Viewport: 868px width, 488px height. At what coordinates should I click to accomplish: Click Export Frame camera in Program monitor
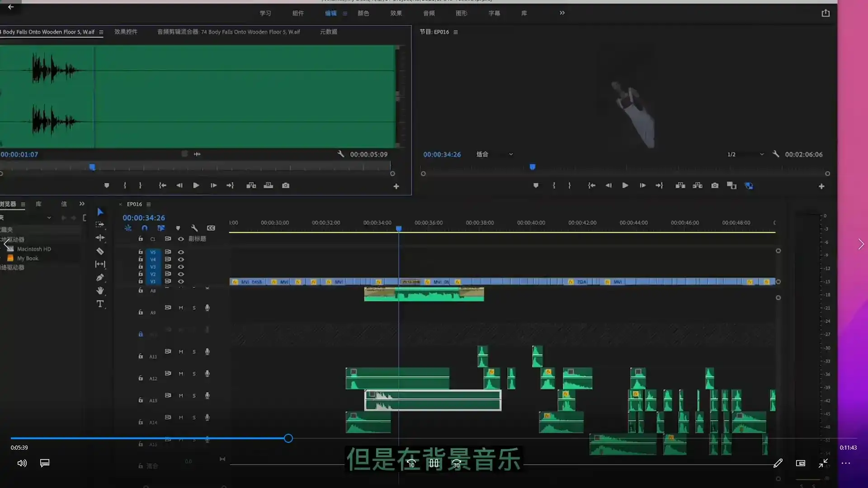[x=715, y=186]
